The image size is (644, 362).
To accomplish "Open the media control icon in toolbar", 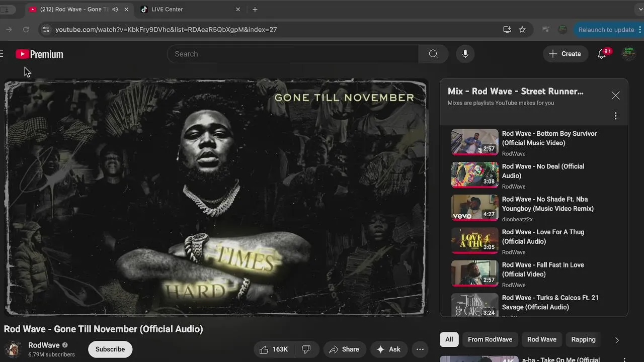I will tap(545, 30).
